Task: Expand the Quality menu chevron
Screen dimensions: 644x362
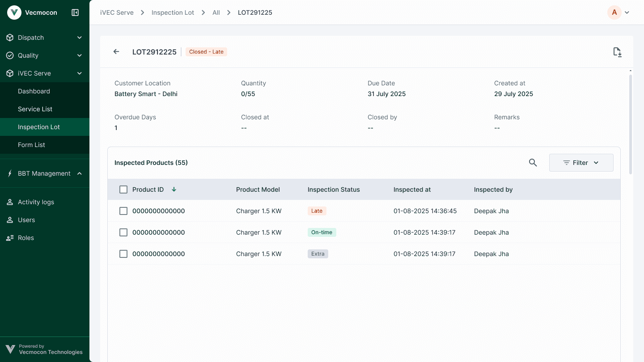Action: click(80, 55)
